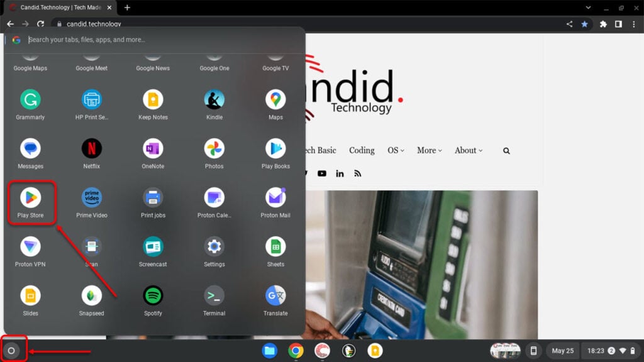644x362 pixels.
Task: Open Chrome's three-dot menu
Action: coord(634,25)
